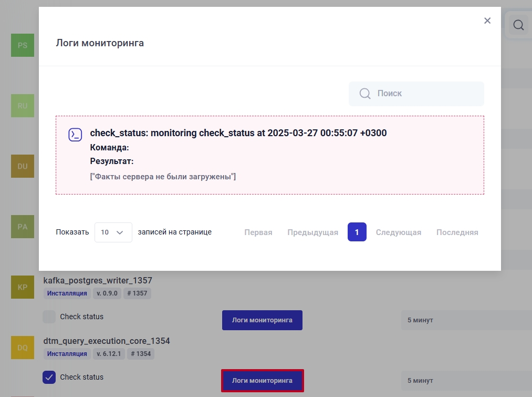Click the DU avatar icon in the sidebar

tap(22, 166)
